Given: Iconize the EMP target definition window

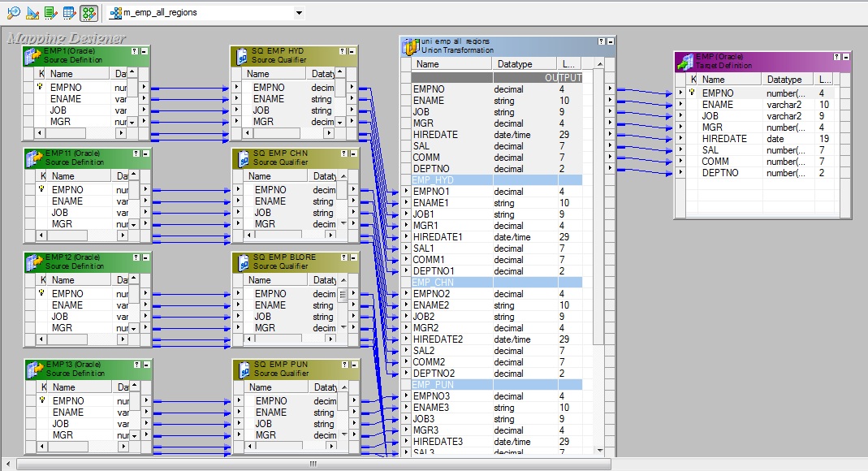Looking at the screenshot, I should coord(845,58).
